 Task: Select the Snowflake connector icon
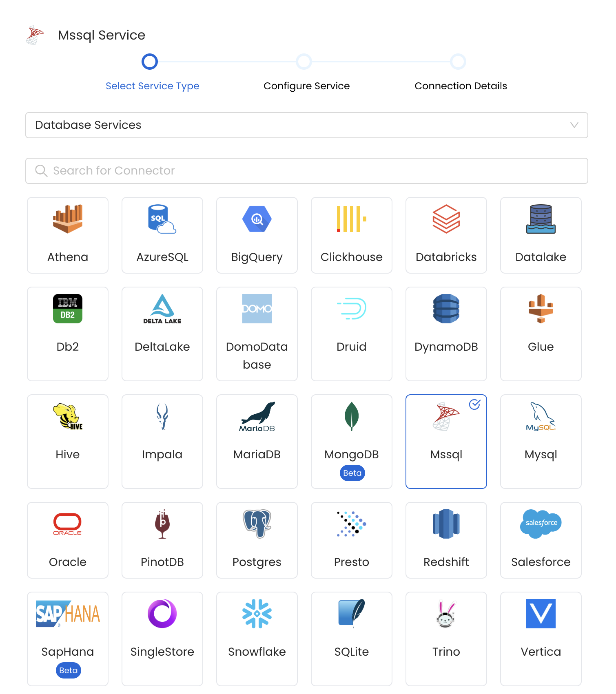tap(257, 614)
